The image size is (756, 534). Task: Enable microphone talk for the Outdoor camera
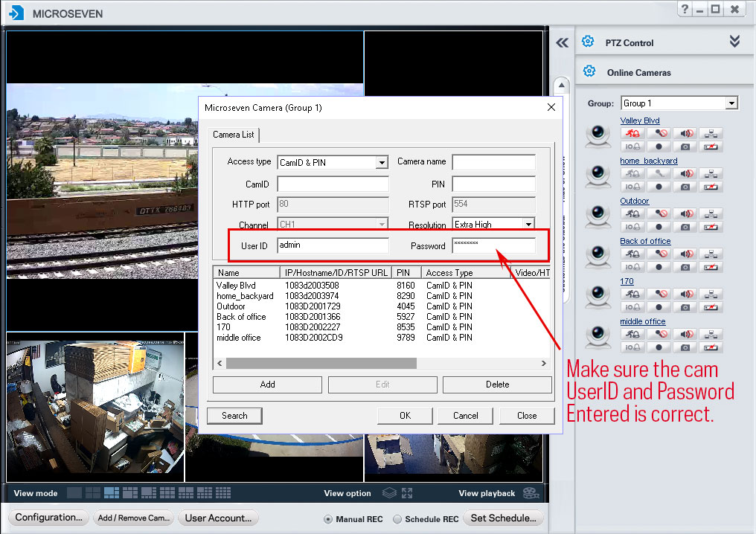(659, 213)
